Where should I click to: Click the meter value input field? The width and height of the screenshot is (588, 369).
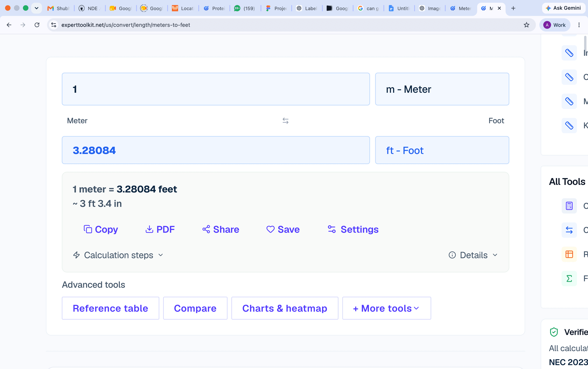pyautogui.click(x=216, y=89)
